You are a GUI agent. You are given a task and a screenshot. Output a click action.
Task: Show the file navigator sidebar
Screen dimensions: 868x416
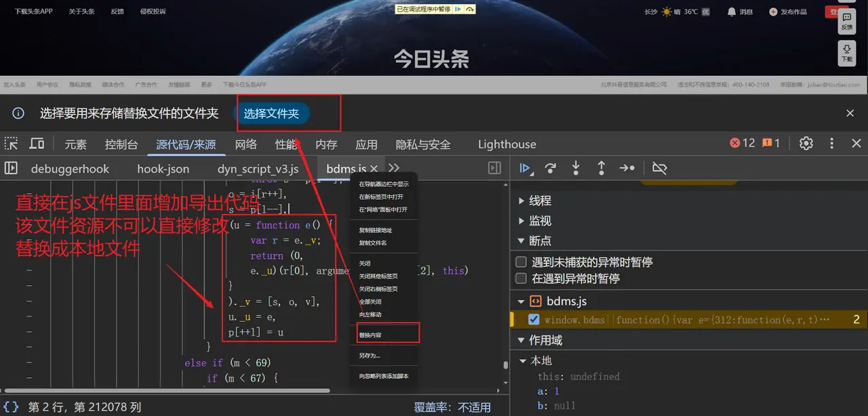pos(12,168)
